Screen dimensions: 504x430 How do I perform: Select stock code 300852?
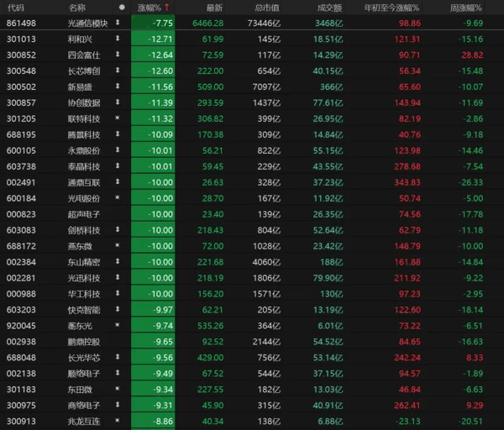pyautogui.click(x=21, y=55)
